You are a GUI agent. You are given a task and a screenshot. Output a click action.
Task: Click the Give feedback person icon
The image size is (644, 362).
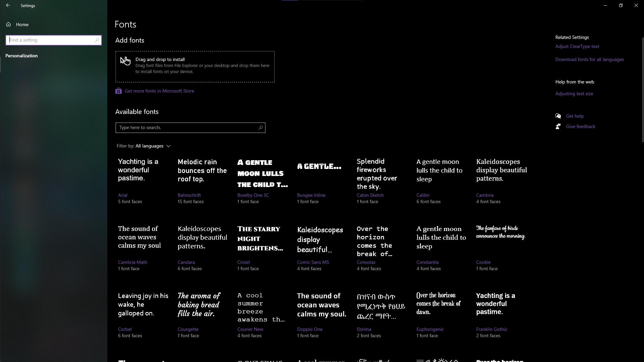click(x=558, y=126)
